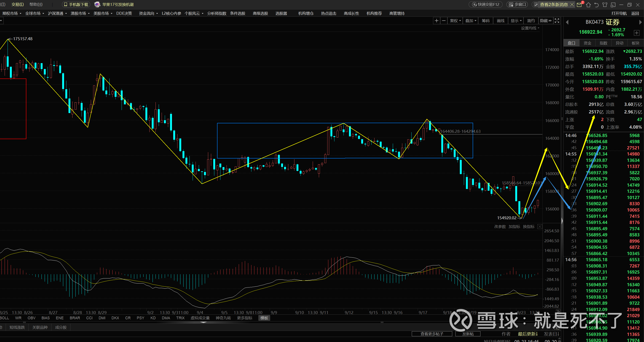Toggle 隐藏 side panel button
Viewport: 644px width, 342px height.
(x=546, y=21)
